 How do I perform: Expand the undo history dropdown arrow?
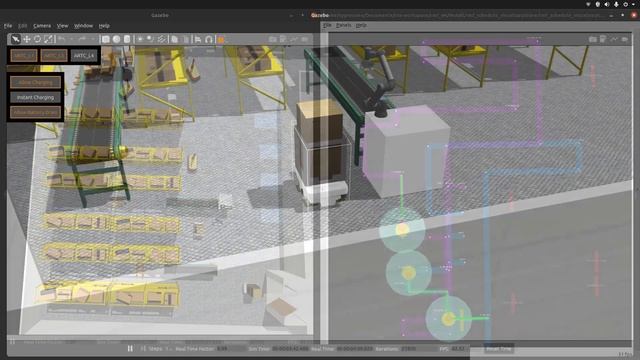pos(71,39)
